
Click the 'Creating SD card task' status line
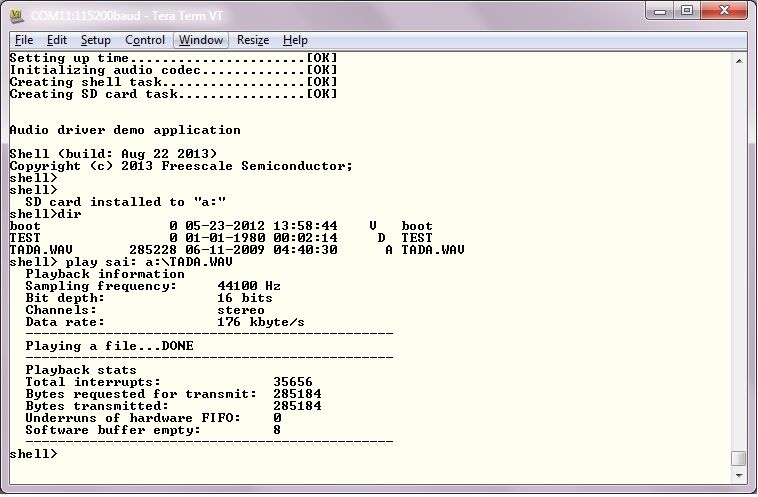coord(173,94)
